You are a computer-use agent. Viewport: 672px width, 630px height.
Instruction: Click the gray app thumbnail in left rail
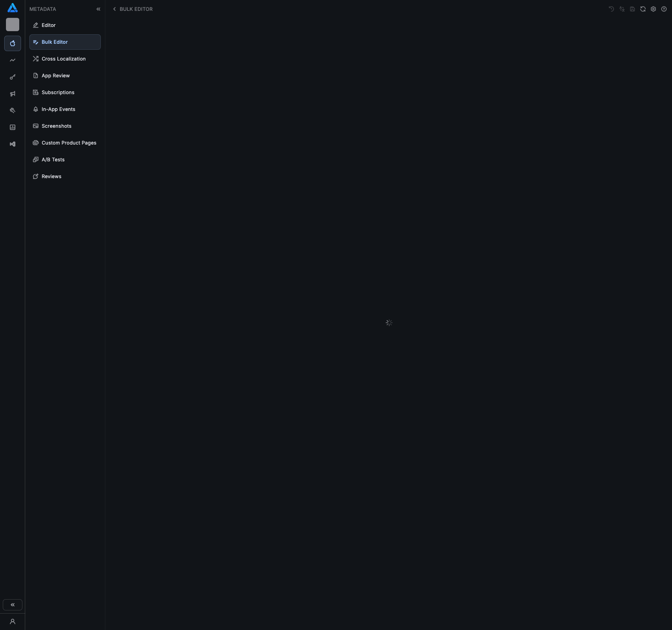13,24
